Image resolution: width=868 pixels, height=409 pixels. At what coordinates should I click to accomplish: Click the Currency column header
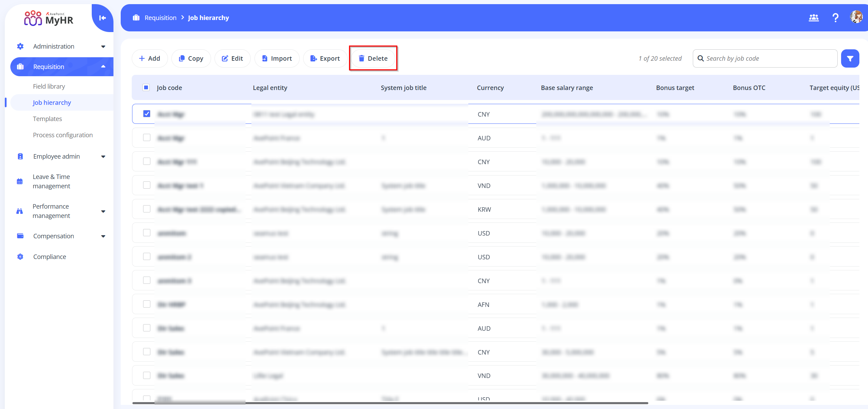click(490, 88)
